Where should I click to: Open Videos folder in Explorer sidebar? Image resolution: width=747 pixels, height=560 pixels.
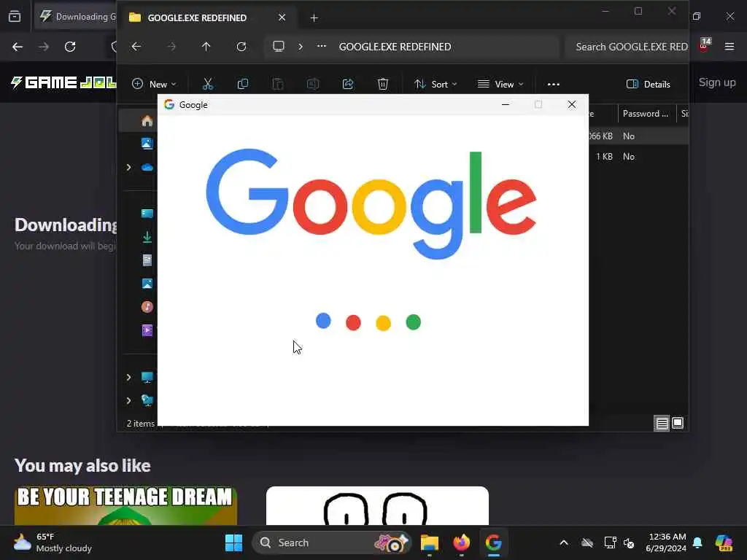147,330
